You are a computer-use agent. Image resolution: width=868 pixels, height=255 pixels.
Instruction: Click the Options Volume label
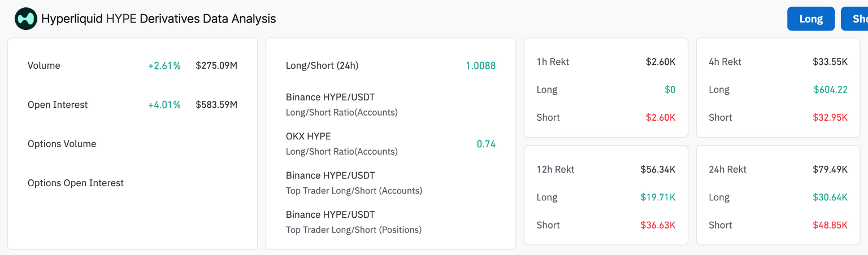[62, 144]
